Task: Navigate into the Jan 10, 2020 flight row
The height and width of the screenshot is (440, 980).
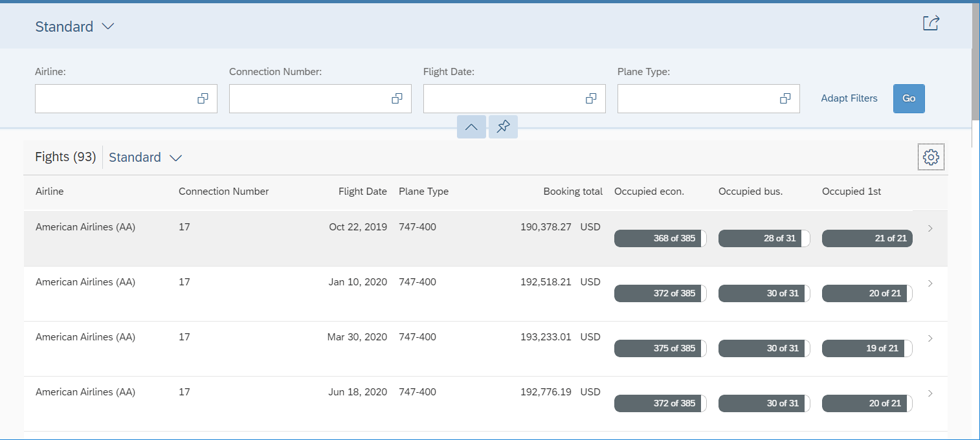Action: (930, 283)
